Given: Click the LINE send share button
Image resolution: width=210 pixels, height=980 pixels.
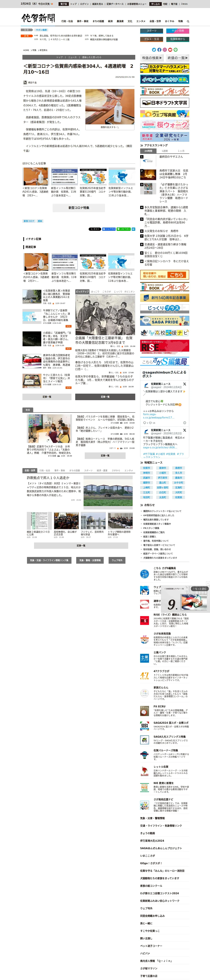Looking at the screenshot, I should (x=123, y=229).
